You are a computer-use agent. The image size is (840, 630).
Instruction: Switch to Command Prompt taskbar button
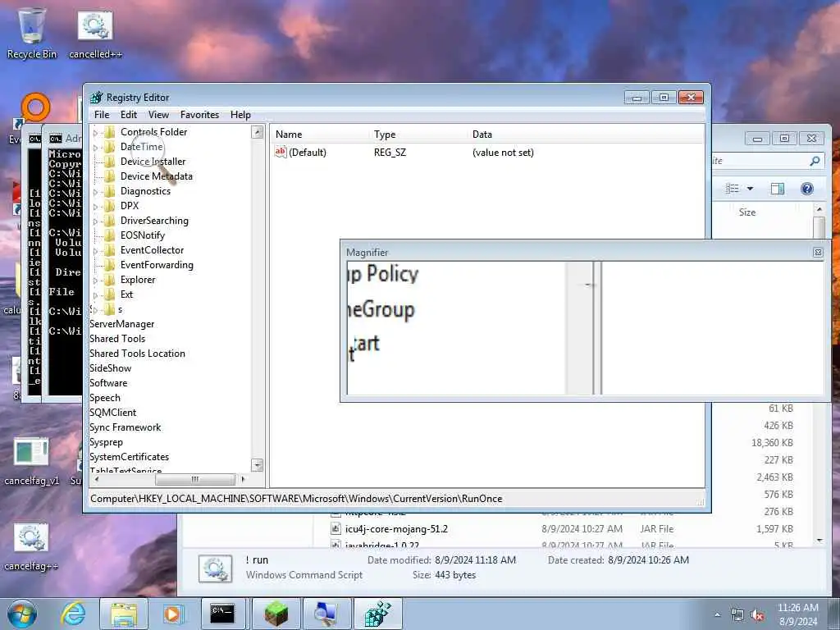click(x=222, y=614)
